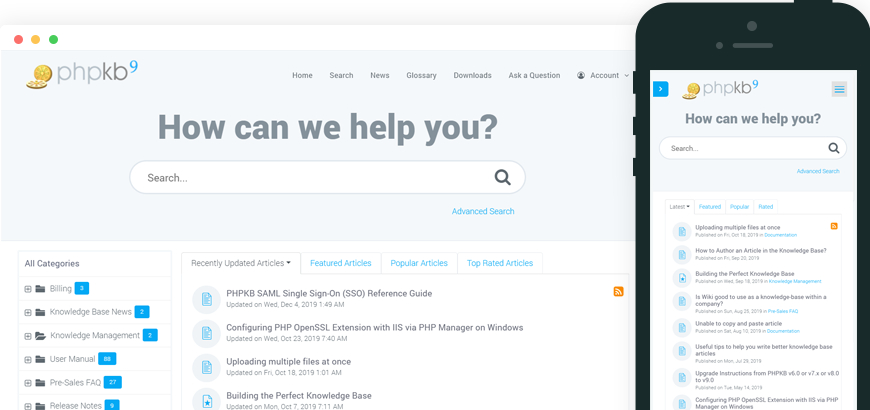
Task: Open PHPKB SAML Single Sign-On Reference Guide article
Action: coord(329,293)
